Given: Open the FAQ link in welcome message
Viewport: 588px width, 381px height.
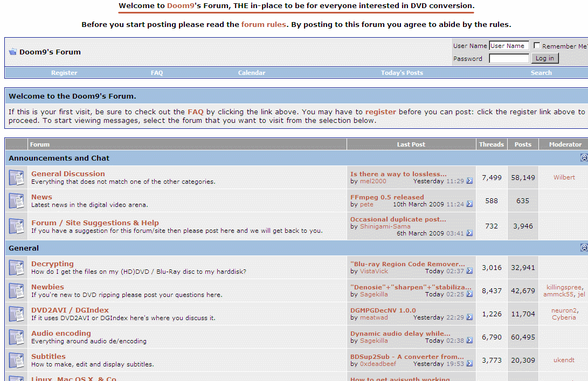Looking at the screenshot, I should pos(196,112).
